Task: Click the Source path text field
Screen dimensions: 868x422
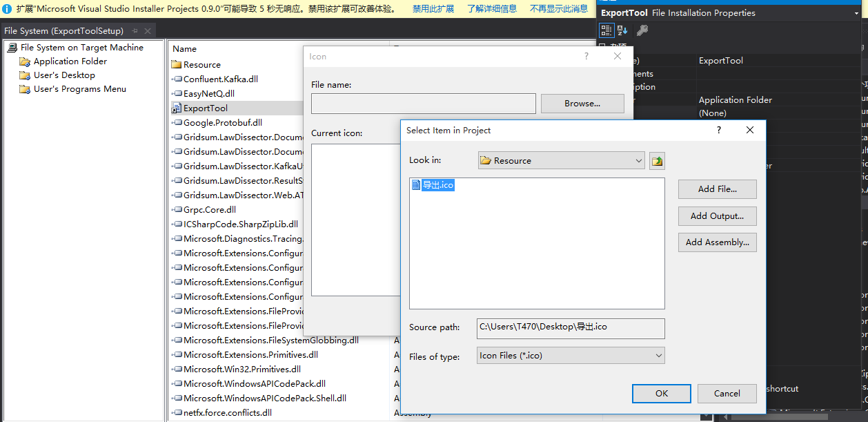Action: [571, 327]
